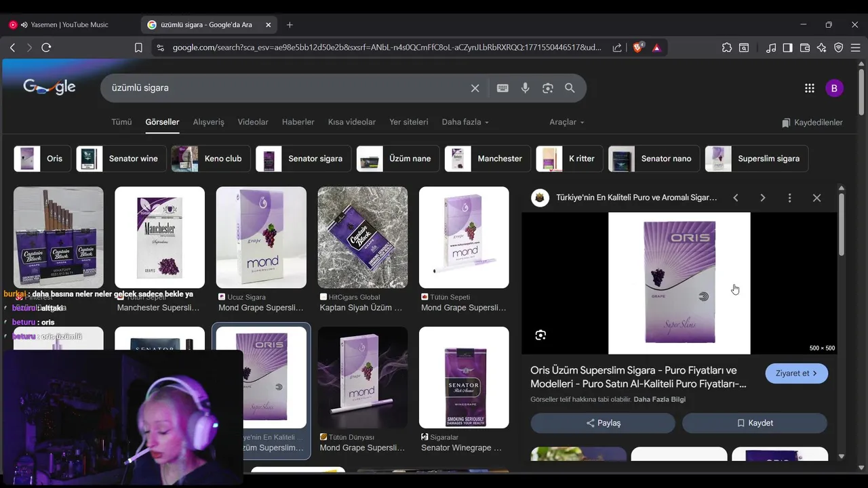Open the media control music note icon
The width and height of the screenshot is (868, 488).
pyautogui.click(x=771, y=47)
